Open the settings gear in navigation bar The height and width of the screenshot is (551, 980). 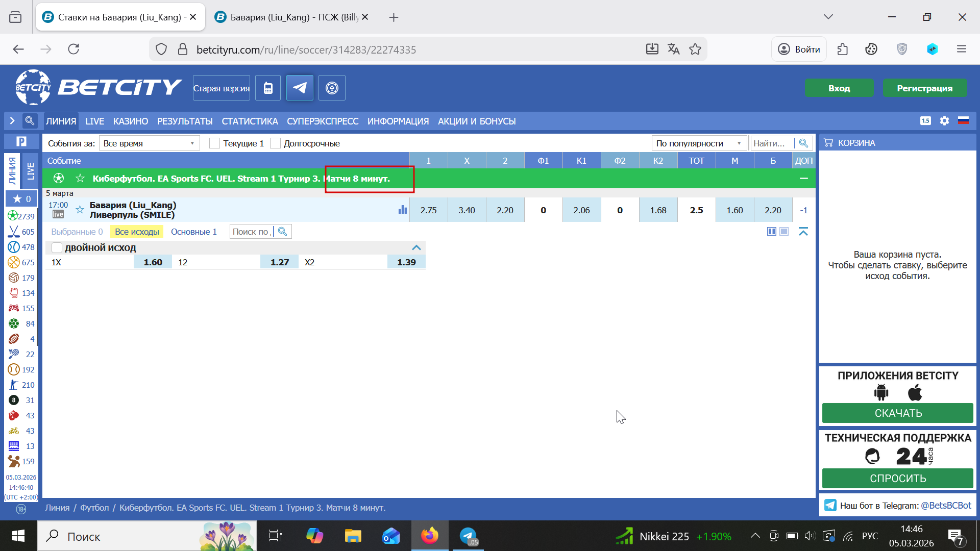click(x=944, y=121)
